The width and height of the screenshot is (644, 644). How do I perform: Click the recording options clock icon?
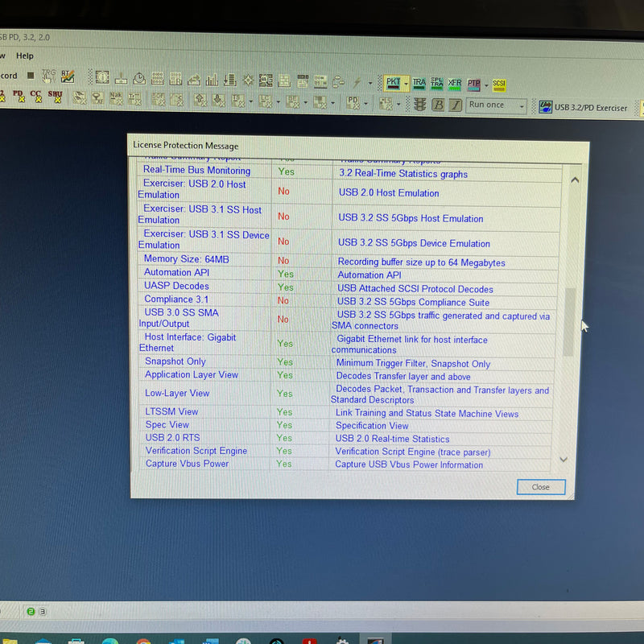click(138, 78)
